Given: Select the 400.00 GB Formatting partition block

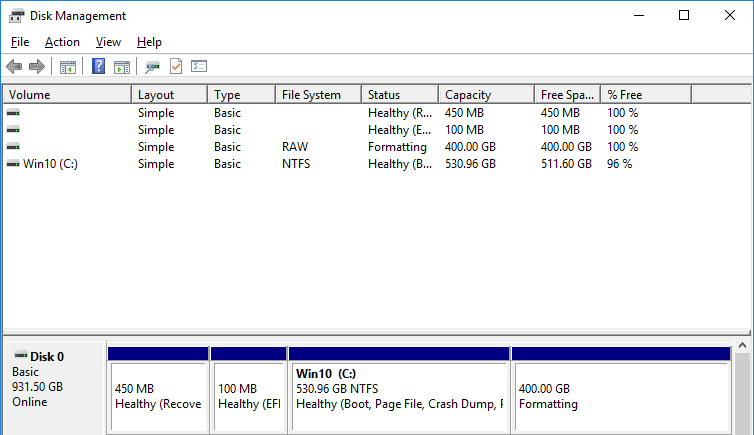Looking at the screenshot, I should [x=621, y=390].
